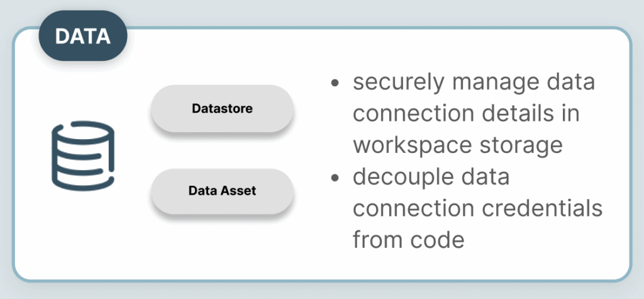Click the bottom disk of database icon
This screenshot has height=299, width=644.
82,179
